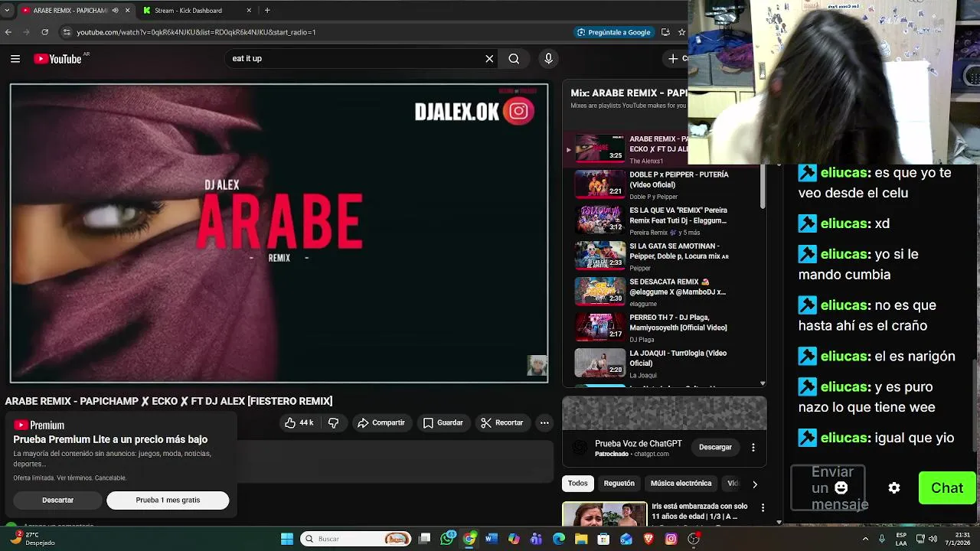Open a new browser tab
Viewport: 980px width, 551px height.
(x=267, y=11)
